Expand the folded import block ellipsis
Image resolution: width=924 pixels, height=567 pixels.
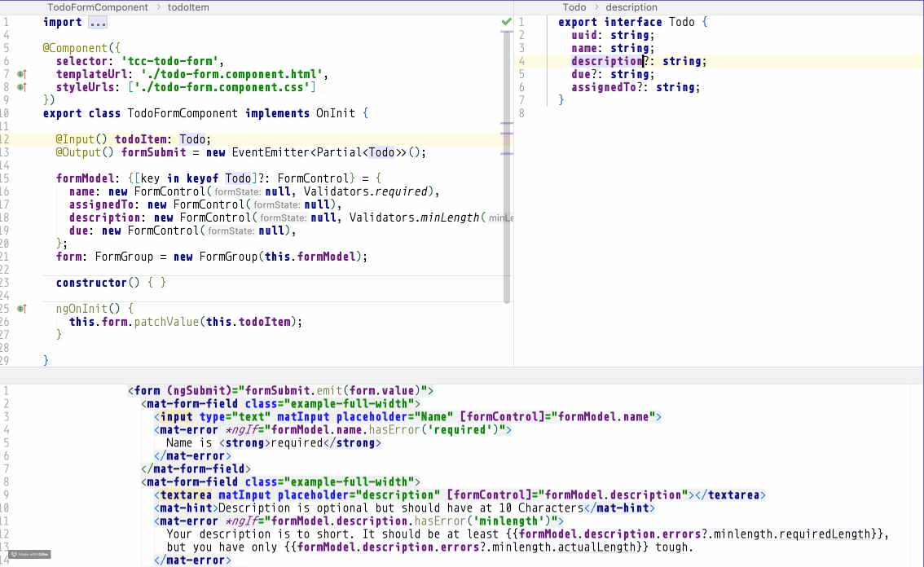98,22
